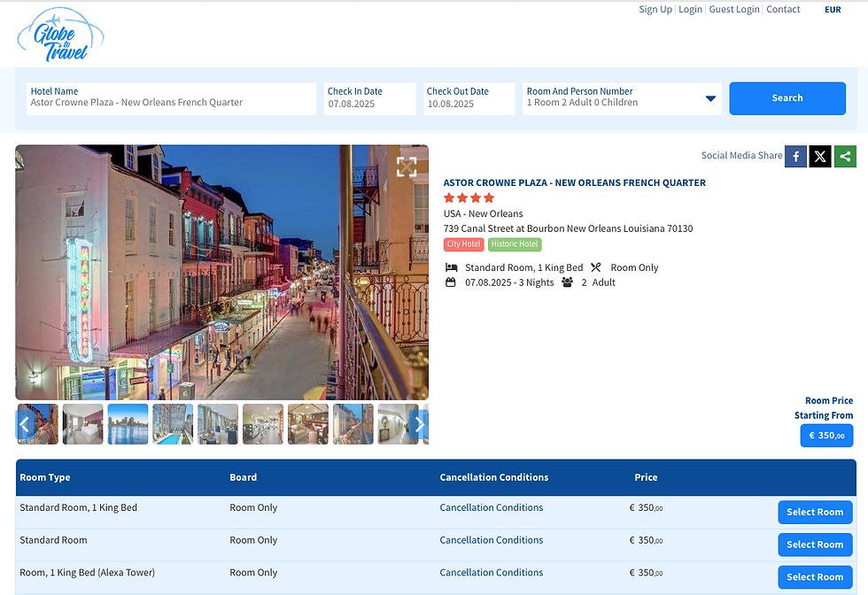Click the City Hotel tag
The height and width of the screenshot is (595, 868).
point(463,244)
